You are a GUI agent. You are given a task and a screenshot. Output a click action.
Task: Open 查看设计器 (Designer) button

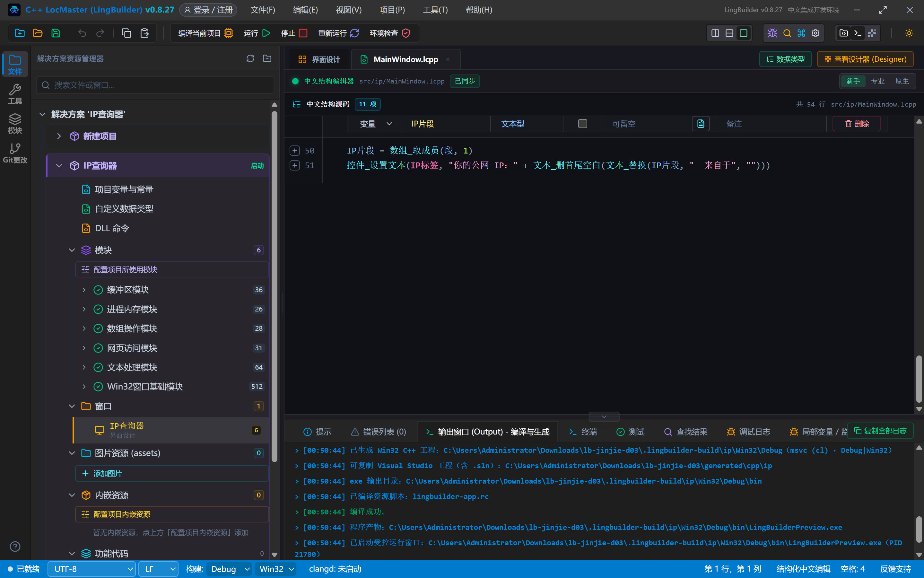click(865, 59)
